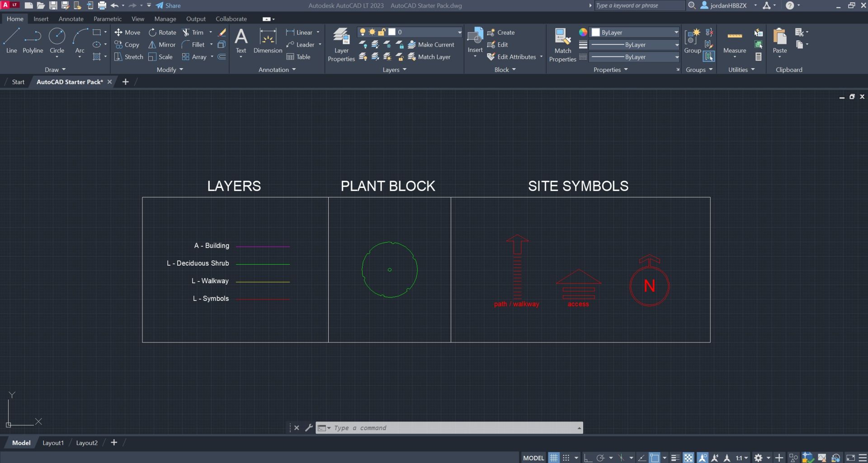Open the Insert ribbon tab

coord(41,19)
